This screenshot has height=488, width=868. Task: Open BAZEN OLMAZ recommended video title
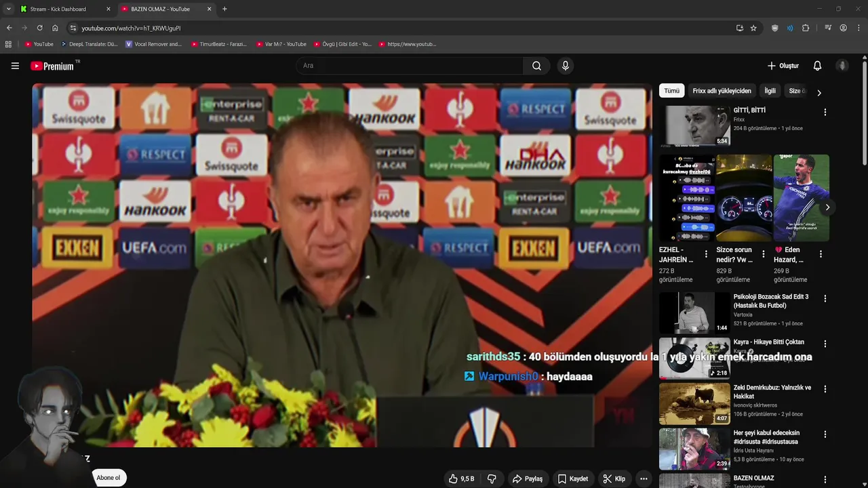pos(753,479)
